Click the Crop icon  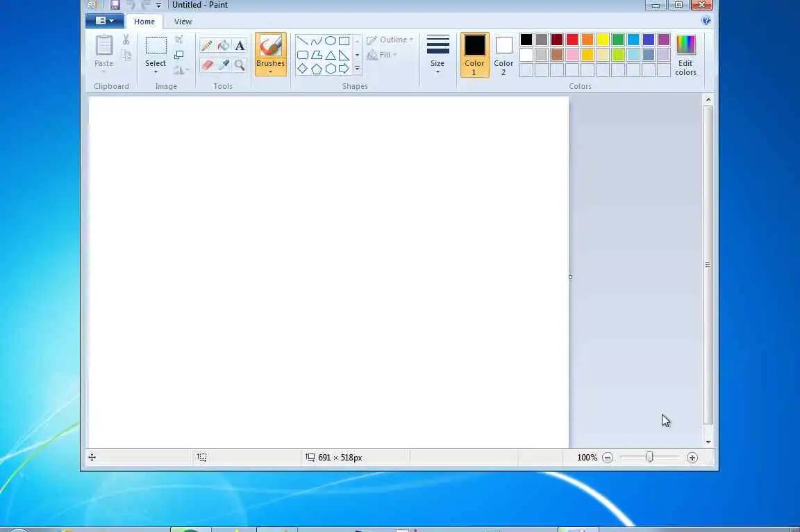pos(179,40)
